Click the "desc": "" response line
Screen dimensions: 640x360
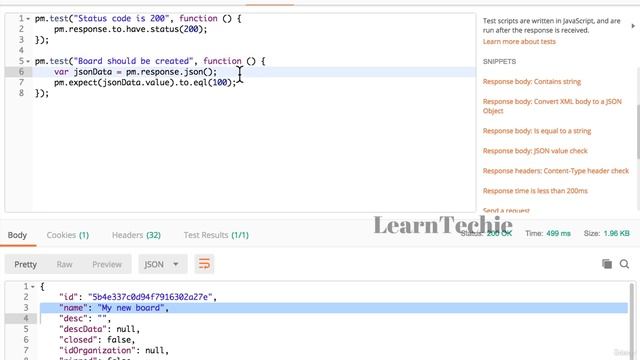click(x=85, y=318)
